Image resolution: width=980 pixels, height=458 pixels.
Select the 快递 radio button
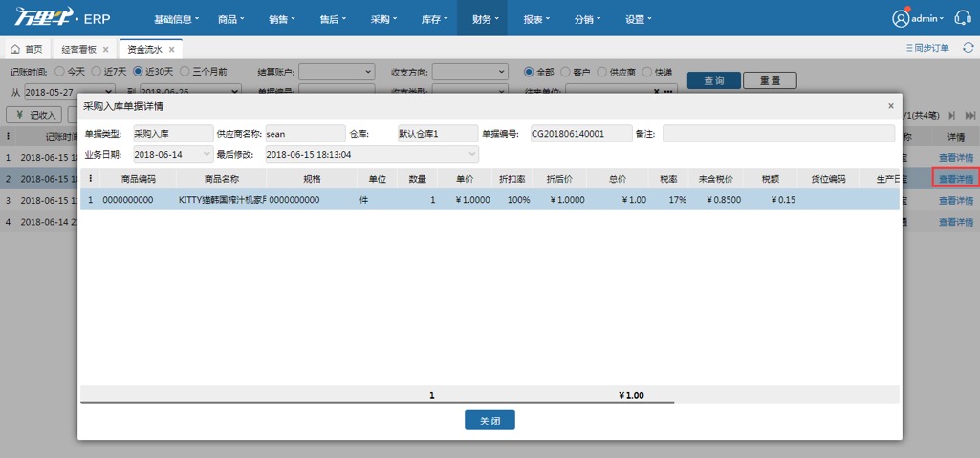coord(647,72)
